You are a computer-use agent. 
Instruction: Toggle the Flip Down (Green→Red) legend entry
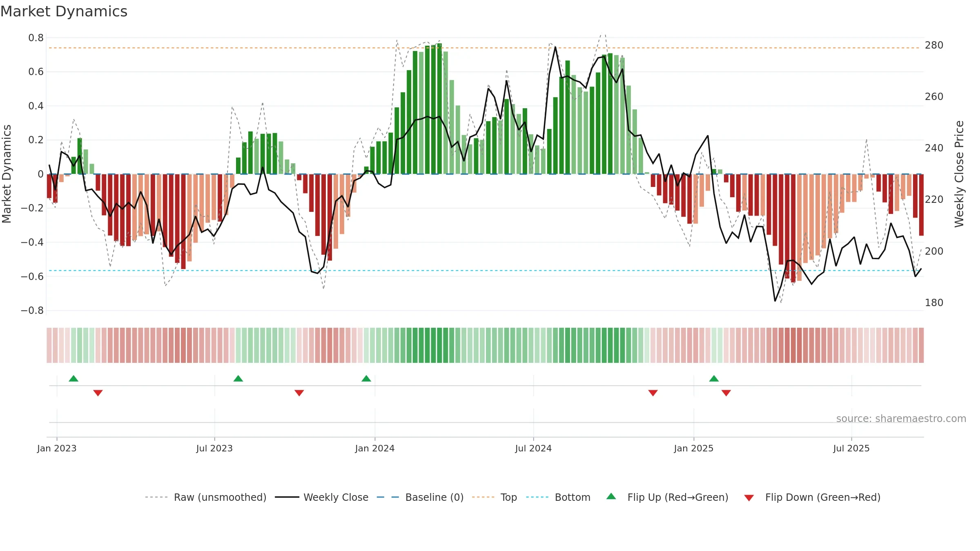click(812, 497)
